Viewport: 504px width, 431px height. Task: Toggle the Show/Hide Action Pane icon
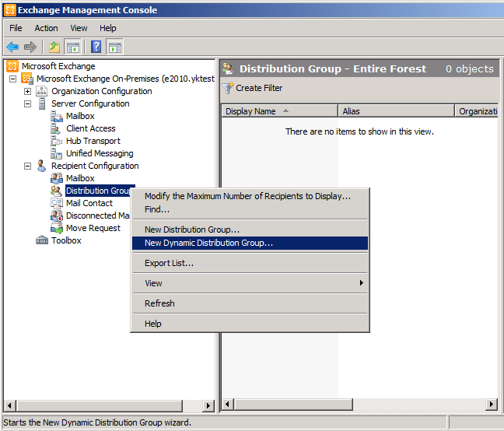pyautogui.click(x=115, y=47)
